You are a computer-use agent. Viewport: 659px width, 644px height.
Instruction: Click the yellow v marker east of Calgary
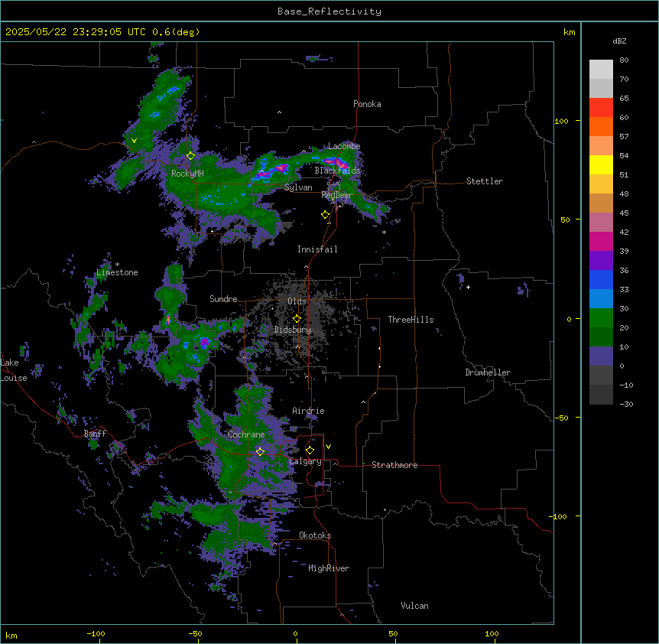pyautogui.click(x=328, y=447)
